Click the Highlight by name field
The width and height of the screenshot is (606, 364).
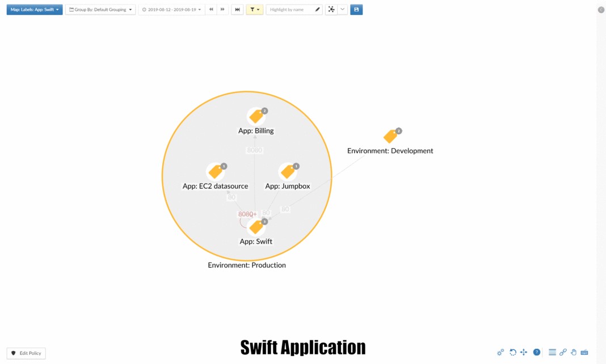290,10
